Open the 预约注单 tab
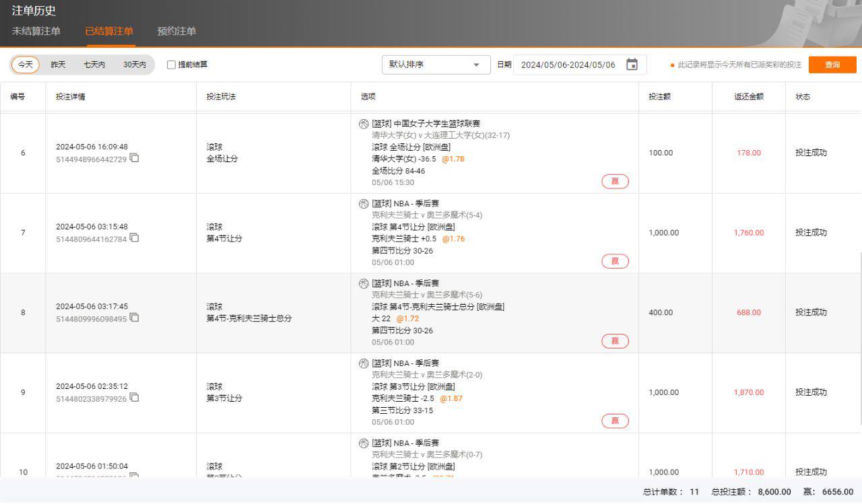862x504 pixels. (x=176, y=31)
